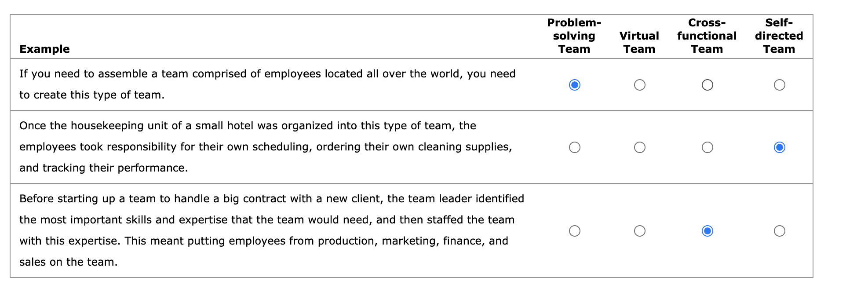Click the Example column header
The image size is (868, 307).
tap(44, 49)
